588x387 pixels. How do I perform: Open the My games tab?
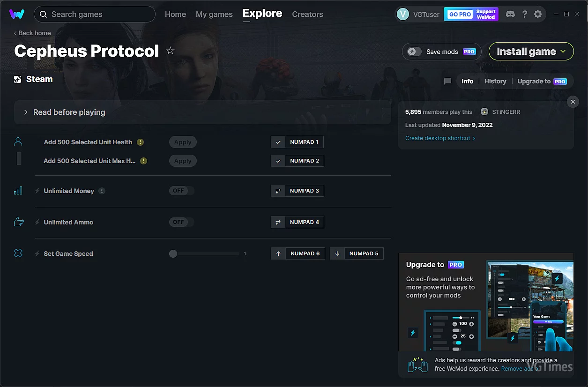tap(214, 15)
